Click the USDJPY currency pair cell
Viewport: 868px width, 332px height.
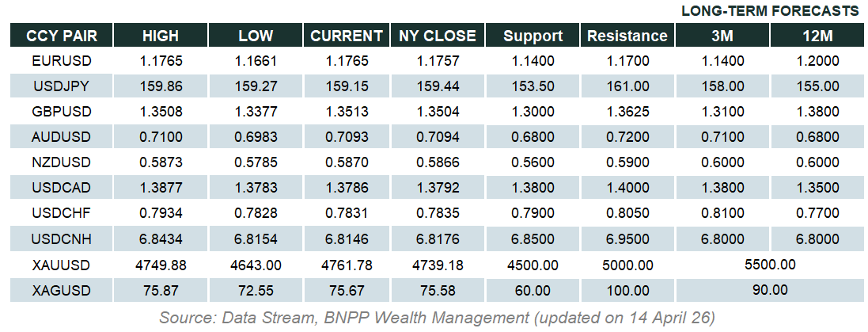[62, 86]
